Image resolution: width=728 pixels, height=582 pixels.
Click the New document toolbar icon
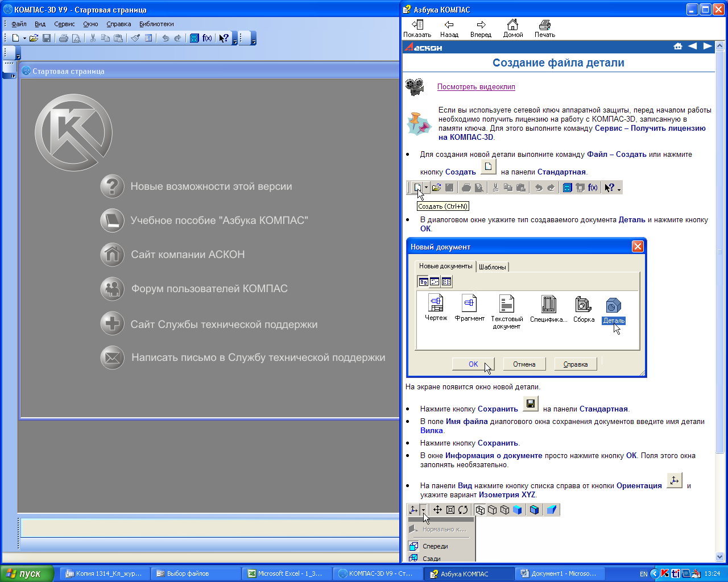pyautogui.click(x=15, y=38)
